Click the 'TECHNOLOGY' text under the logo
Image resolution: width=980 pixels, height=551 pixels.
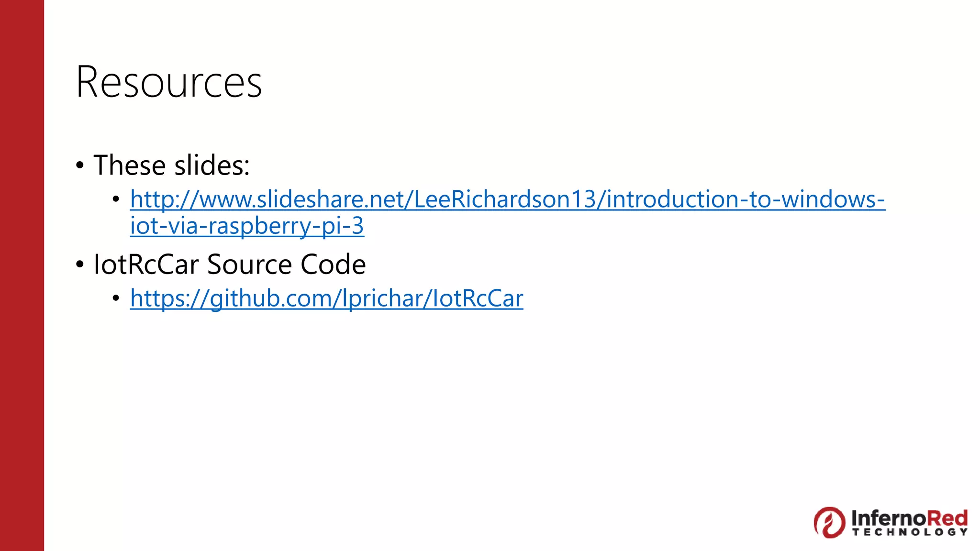coord(910,532)
